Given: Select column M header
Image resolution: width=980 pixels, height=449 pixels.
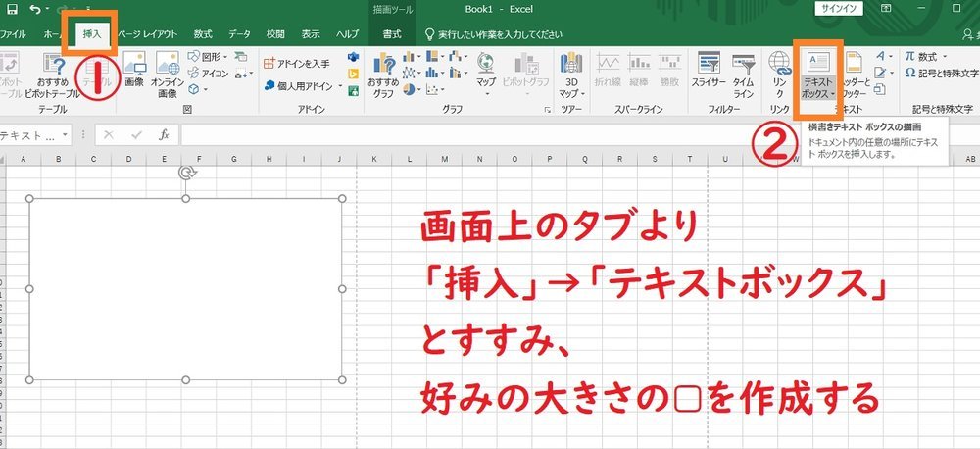Looking at the screenshot, I should [444, 159].
